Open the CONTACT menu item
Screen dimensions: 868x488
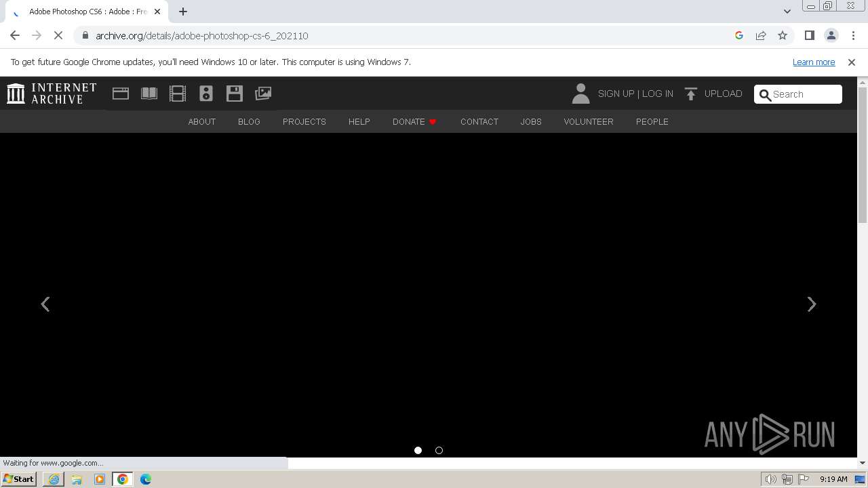(479, 121)
